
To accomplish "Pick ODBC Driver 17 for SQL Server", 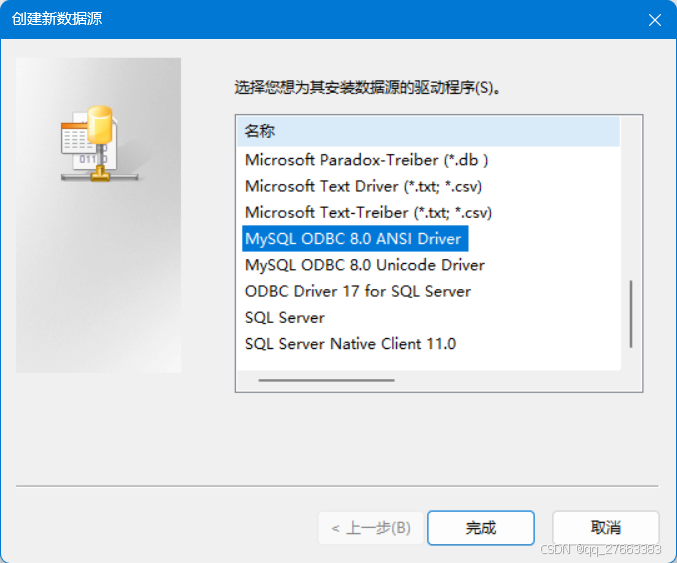I will (x=357, y=291).
